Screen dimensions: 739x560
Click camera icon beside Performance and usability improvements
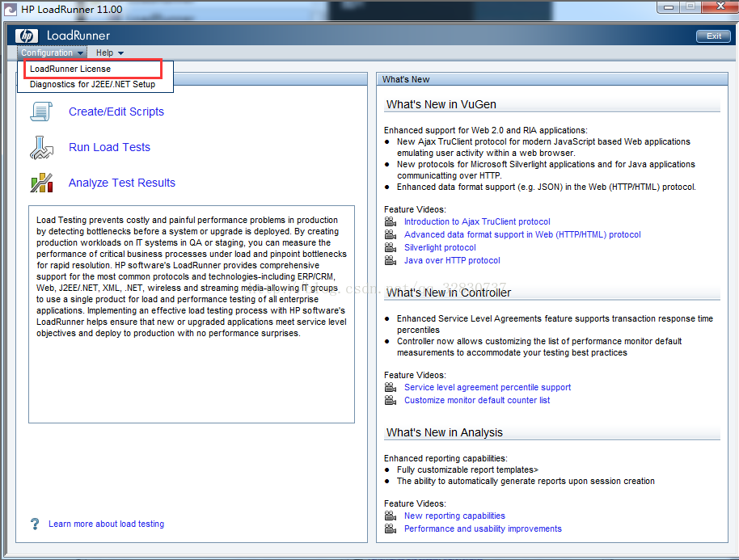pos(391,529)
